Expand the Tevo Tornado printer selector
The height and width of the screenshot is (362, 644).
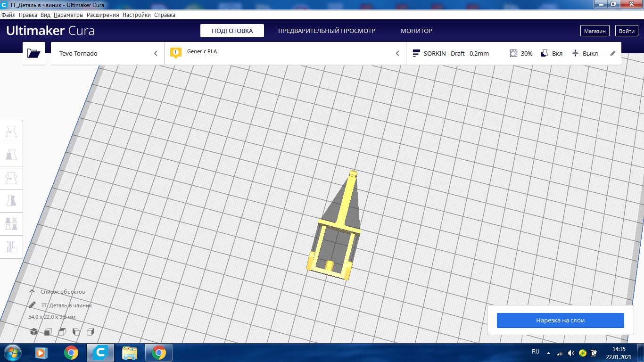(107, 53)
